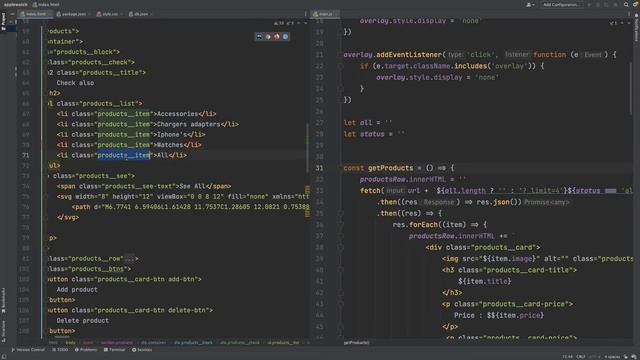Open the TODO tool window
This screenshot has width=640, height=360.
point(60,350)
